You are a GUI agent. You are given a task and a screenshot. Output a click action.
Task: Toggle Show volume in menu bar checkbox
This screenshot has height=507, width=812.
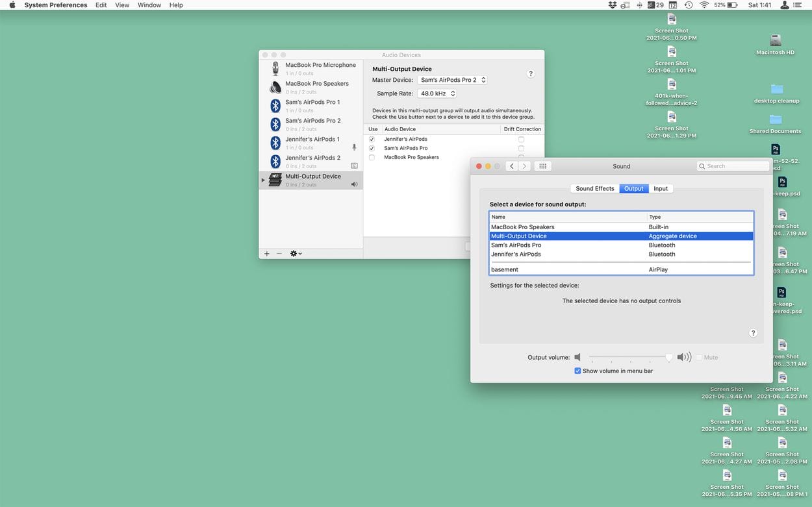point(577,371)
